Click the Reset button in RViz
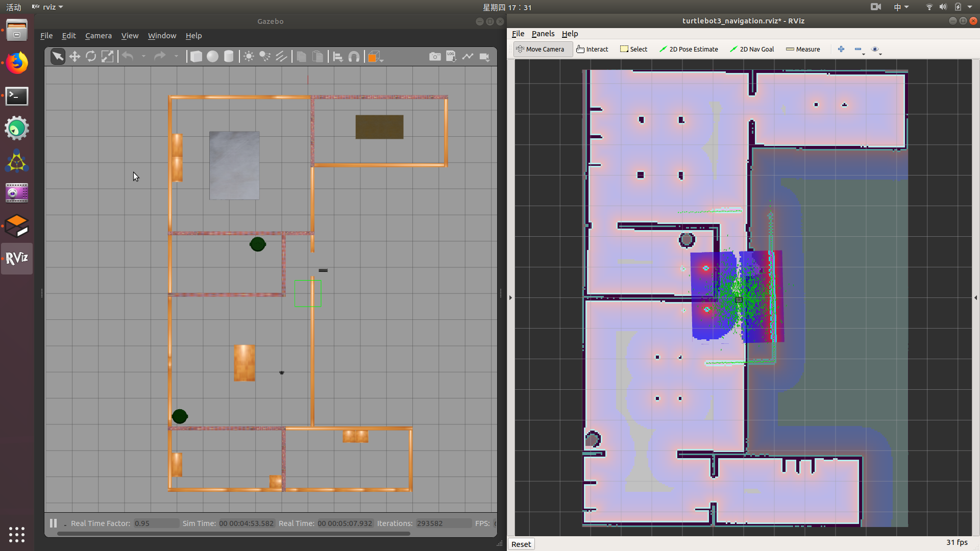980x551 pixels. [x=521, y=544]
